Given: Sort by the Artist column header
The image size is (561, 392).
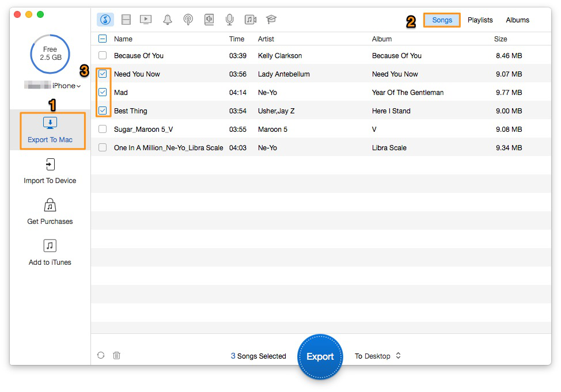Looking at the screenshot, I should 266,39.
